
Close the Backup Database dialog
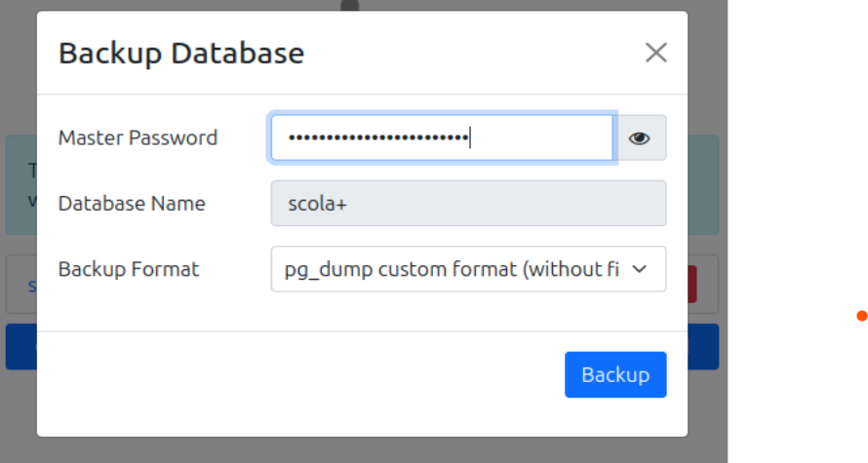coord(655,53)
